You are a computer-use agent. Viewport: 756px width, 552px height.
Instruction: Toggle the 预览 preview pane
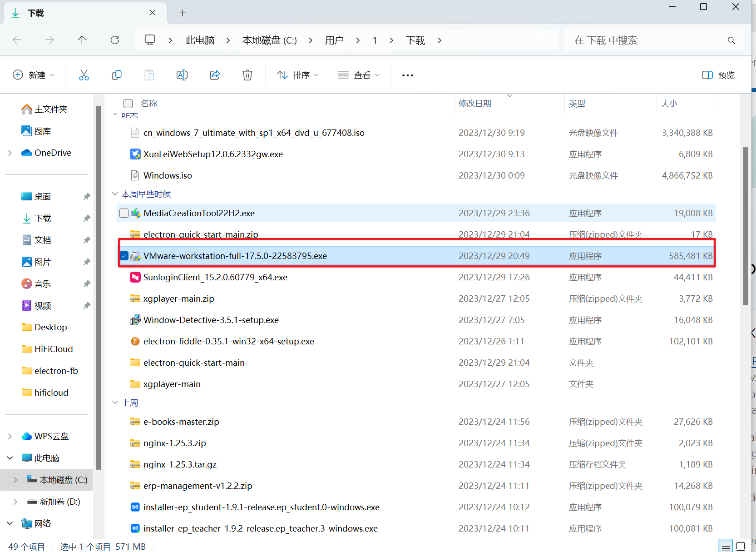point(718,75)
